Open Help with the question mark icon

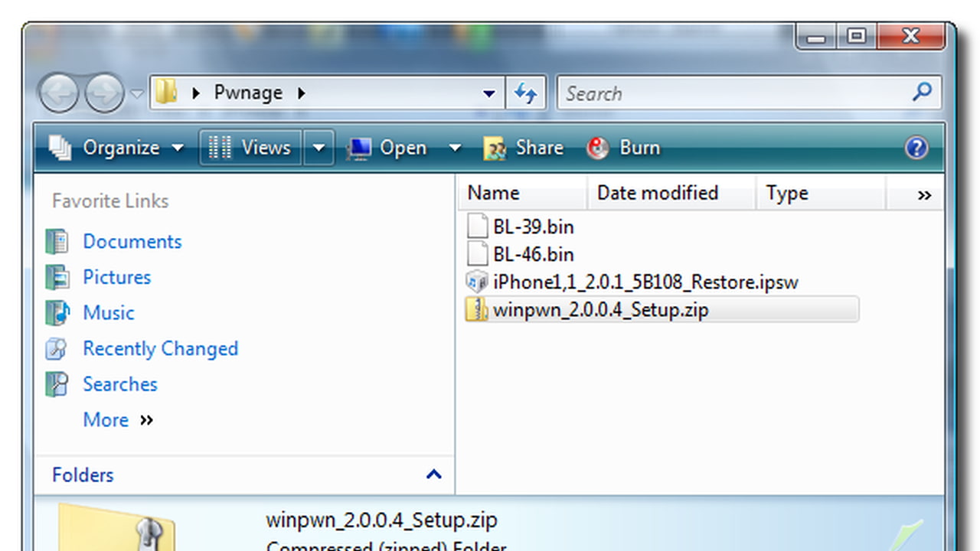(916, 148)
